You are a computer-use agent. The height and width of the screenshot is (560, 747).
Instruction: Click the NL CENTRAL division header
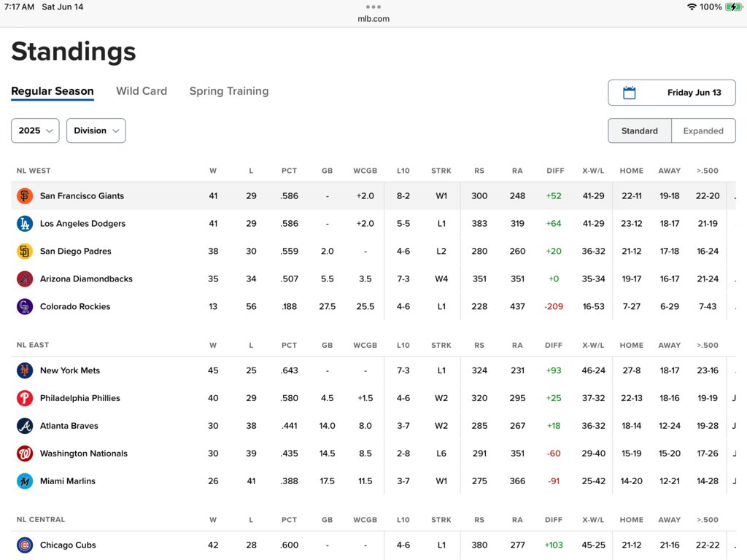click(x=41, y=519)
